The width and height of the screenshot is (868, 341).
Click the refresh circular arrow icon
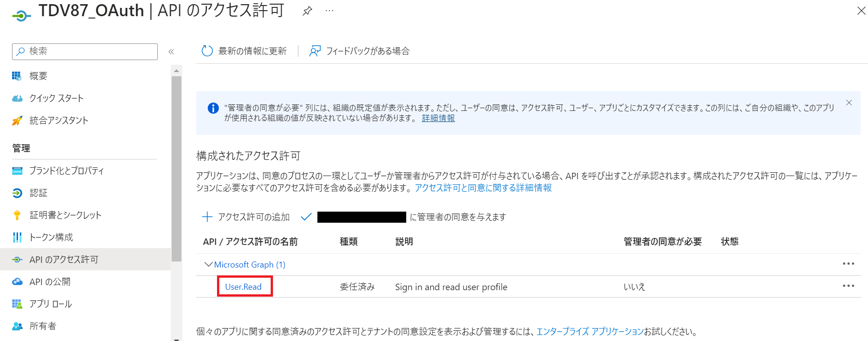click(207, 51)
